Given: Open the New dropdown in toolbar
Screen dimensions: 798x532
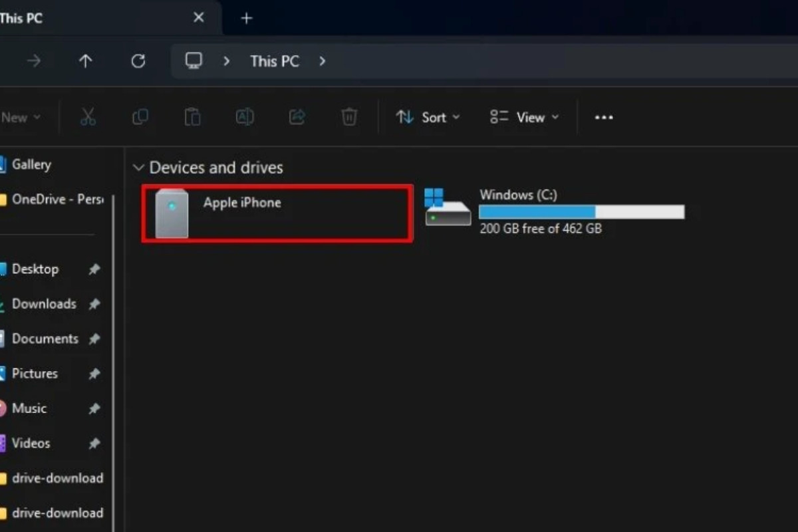Looking at the screenshot, I should pyautogui.click(x=21, y=118).
